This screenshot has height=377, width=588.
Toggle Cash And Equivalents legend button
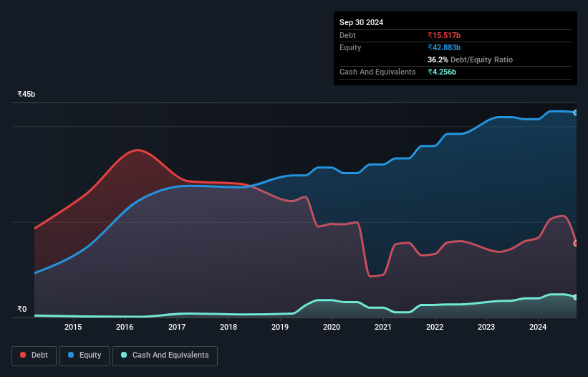click(165, 355)
